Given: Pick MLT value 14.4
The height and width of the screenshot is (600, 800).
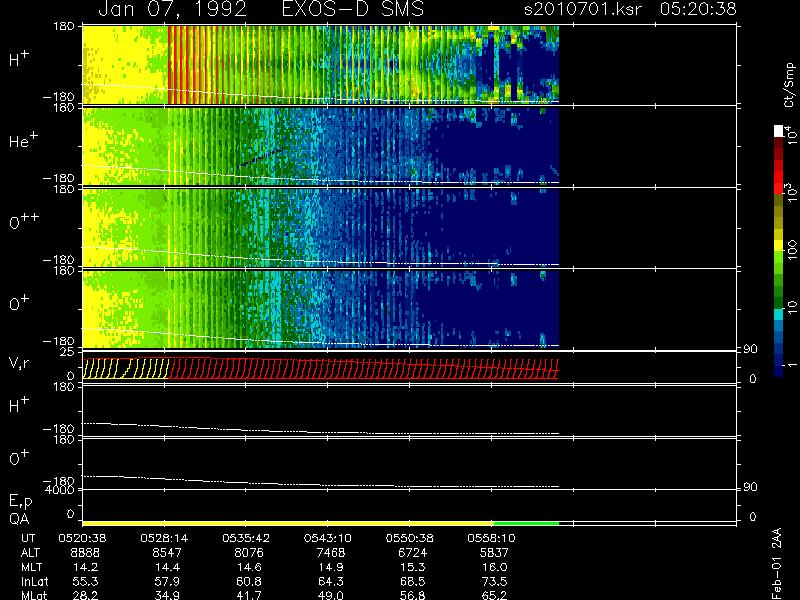Looking at the screenshot, I should pyautogui.click(x=167, y=567).
